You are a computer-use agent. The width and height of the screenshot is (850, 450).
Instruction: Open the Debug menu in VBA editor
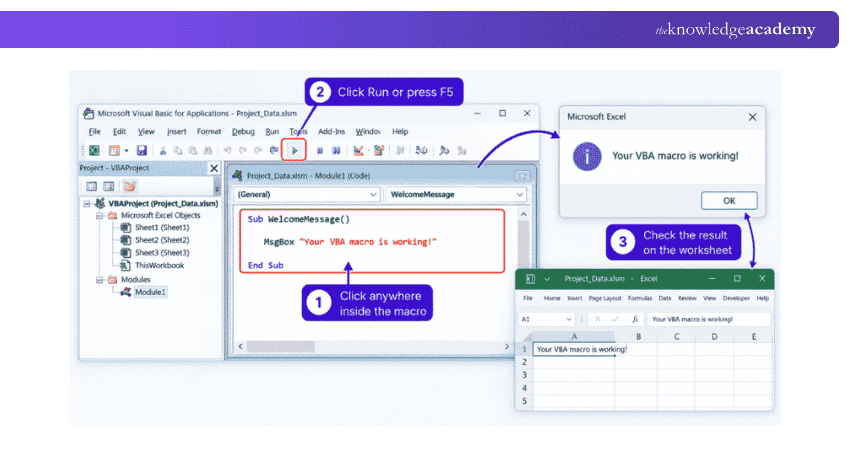pyautogui.click(x=243, y=131)
